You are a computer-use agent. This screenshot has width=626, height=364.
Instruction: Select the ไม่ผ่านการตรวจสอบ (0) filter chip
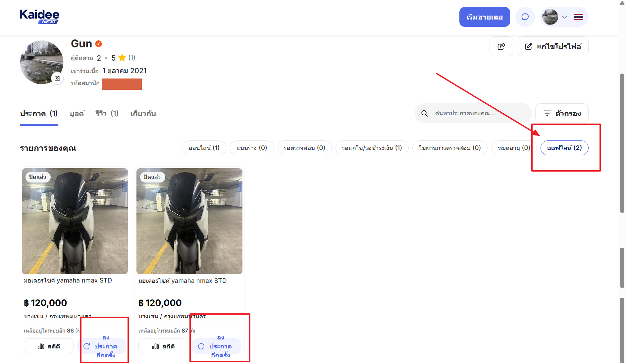tap(450, 148)
